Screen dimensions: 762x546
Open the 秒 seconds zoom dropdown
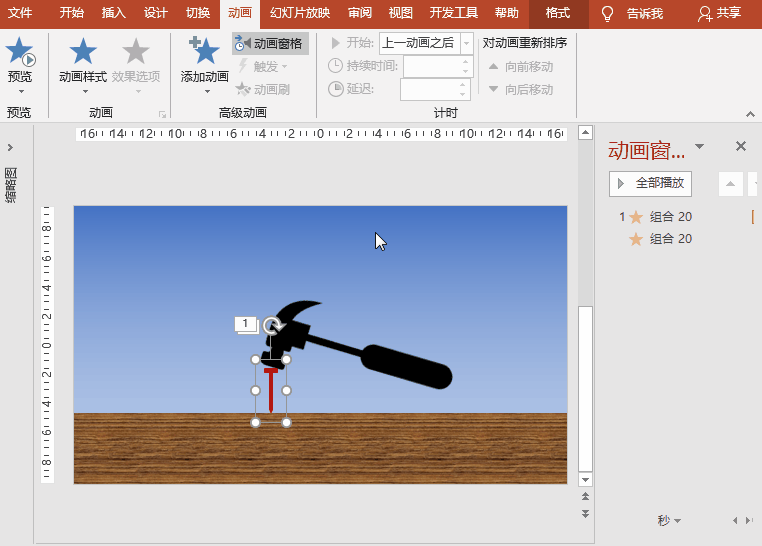coord(669,520)
